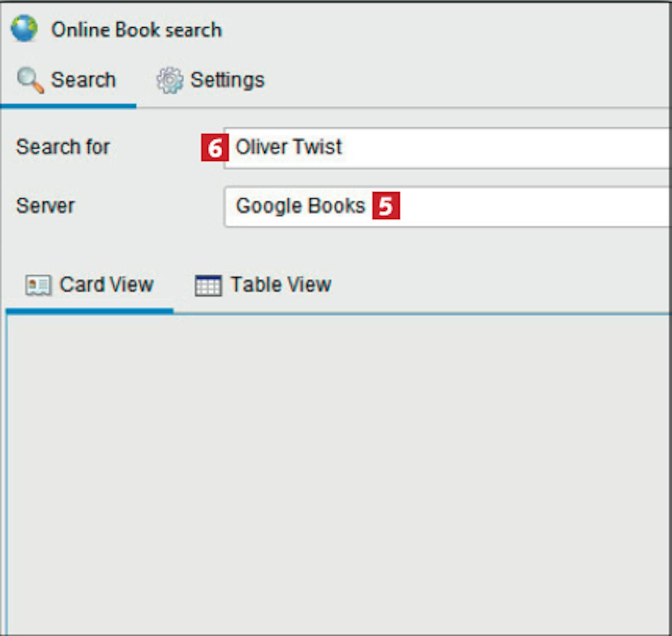
Task: Select the Card View tab
Action: click(x=106, y=285)
